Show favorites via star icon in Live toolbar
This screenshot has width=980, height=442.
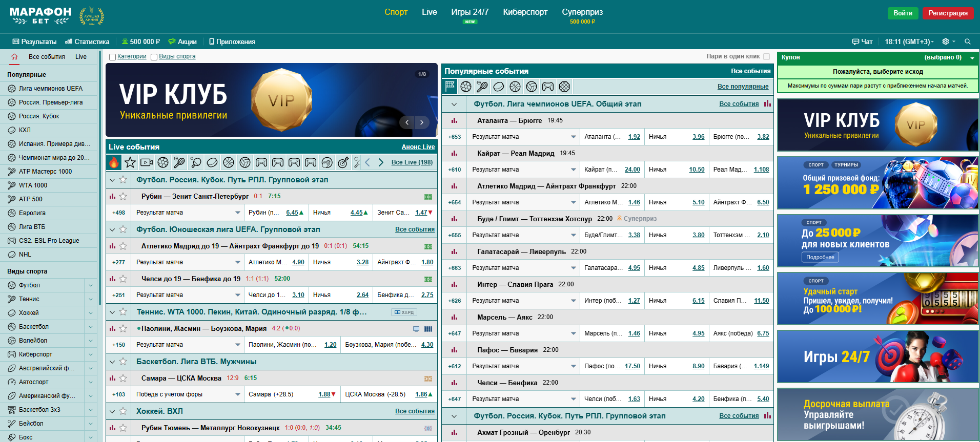click(x=130, y=163)
